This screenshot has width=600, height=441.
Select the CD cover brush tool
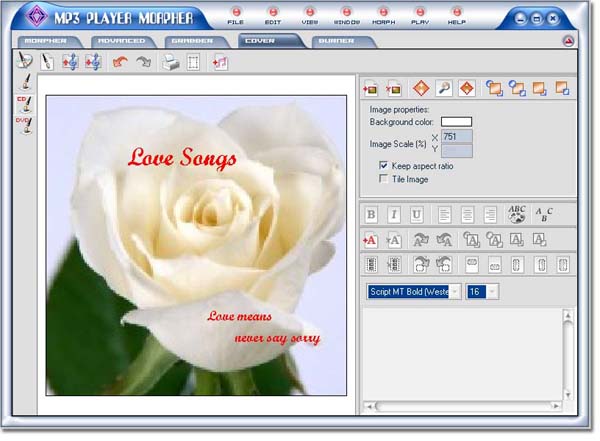25,105
